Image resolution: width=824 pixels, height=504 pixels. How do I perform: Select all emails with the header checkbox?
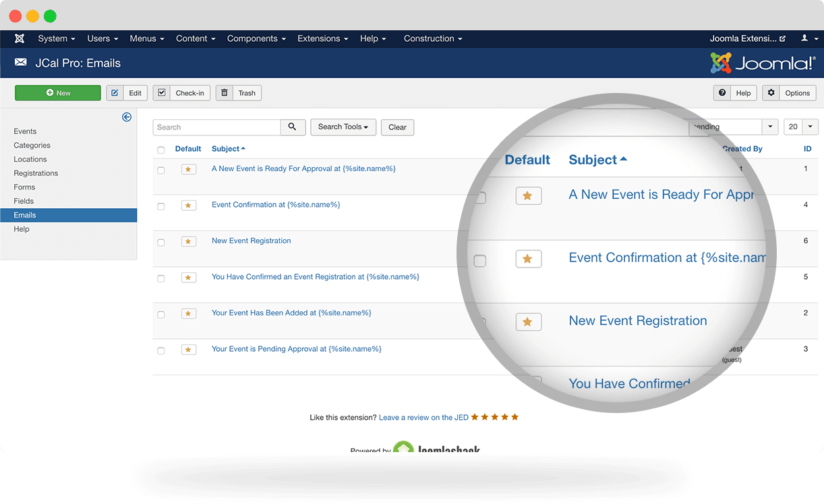click(161, 150)
